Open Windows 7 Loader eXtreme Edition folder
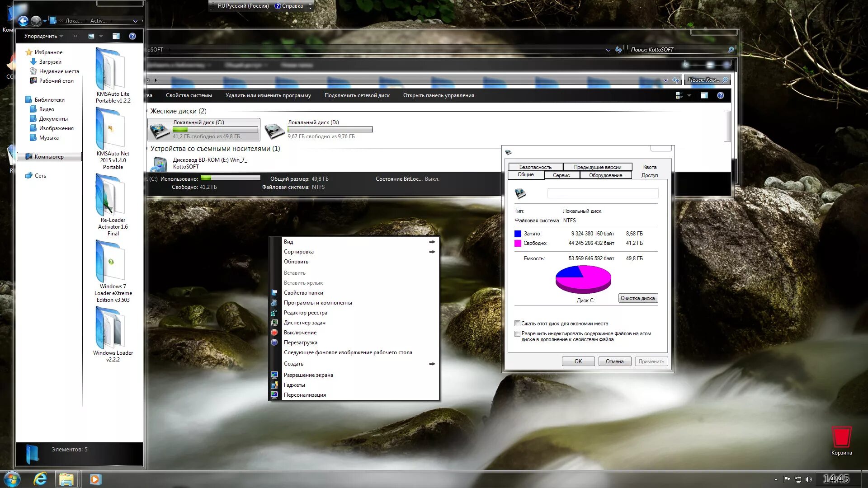Viewport: 868px width, 488px height. click(113, 271)
